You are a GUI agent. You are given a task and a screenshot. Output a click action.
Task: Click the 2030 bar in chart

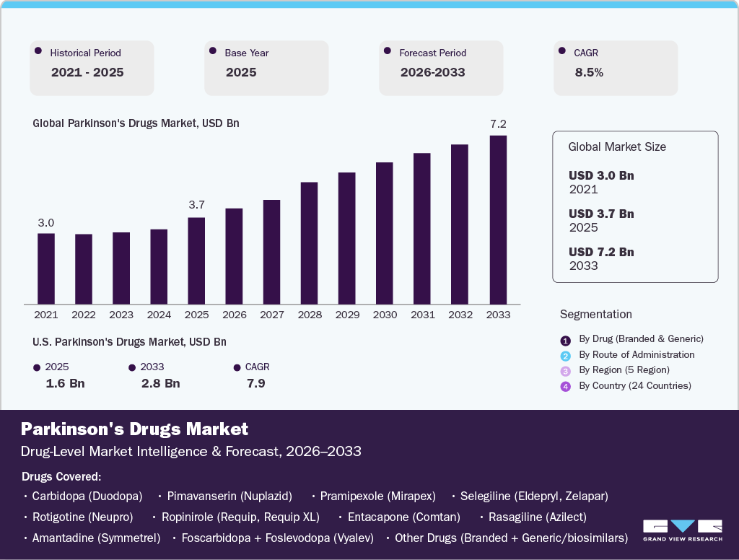click(x=385, y=233)
